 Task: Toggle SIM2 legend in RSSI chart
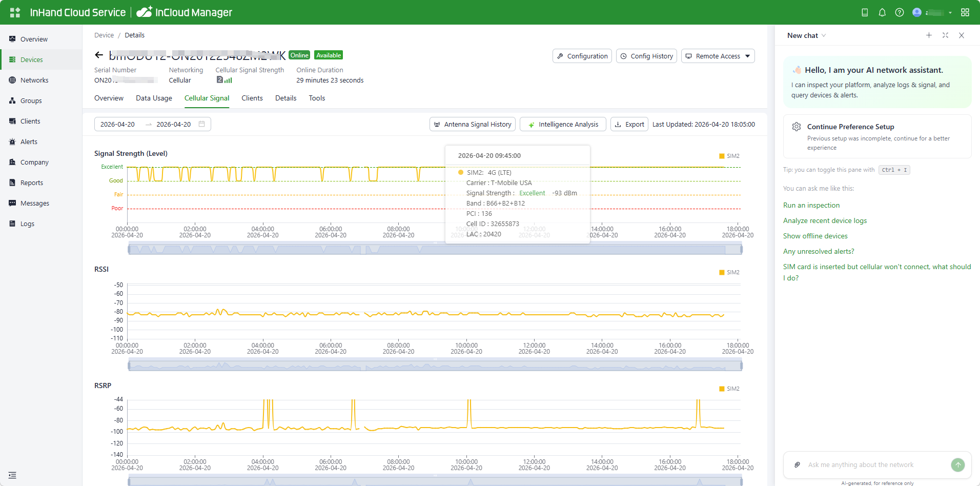pyautogui.click(x=729, y=272)
